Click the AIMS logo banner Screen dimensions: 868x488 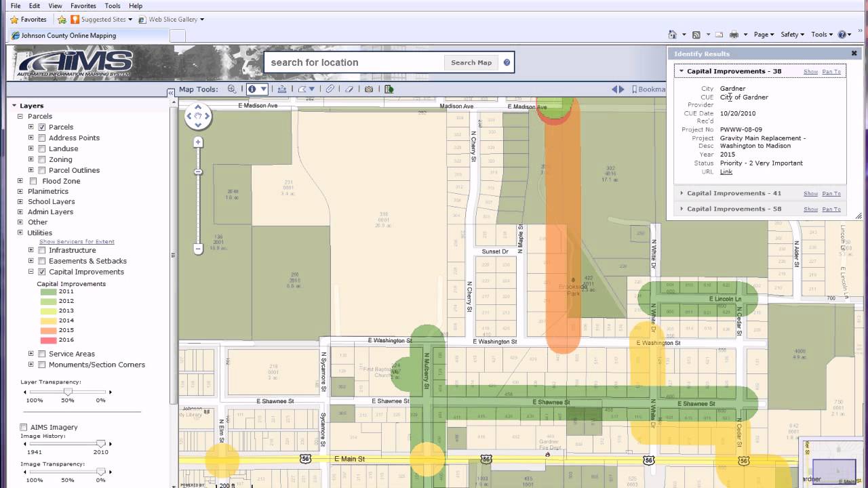coord(75,64)
